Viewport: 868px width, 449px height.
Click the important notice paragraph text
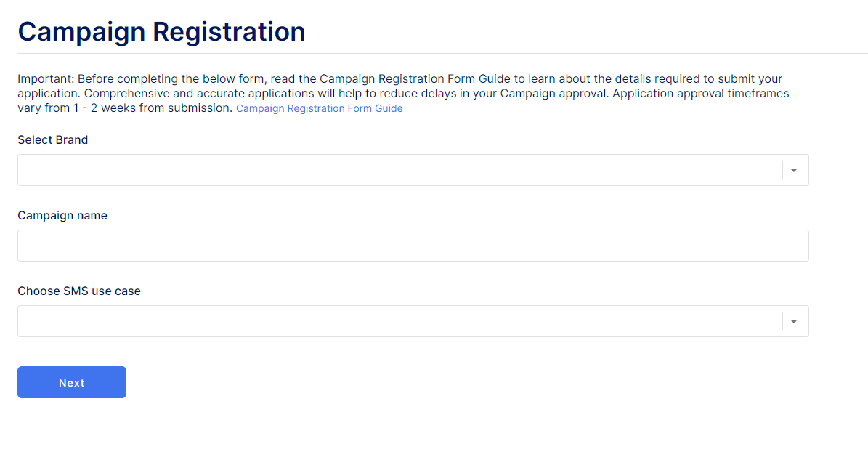coord(399,93)
